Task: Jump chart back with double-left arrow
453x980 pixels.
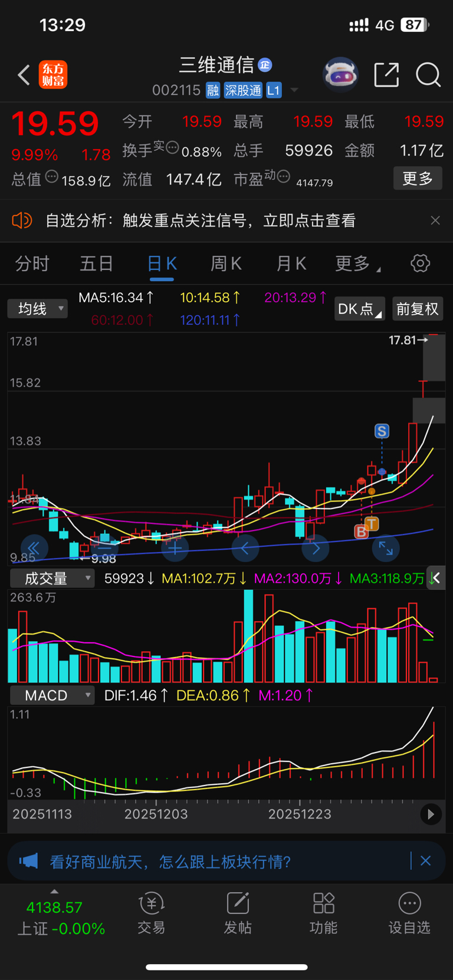Action: click(x=34, y=549)
